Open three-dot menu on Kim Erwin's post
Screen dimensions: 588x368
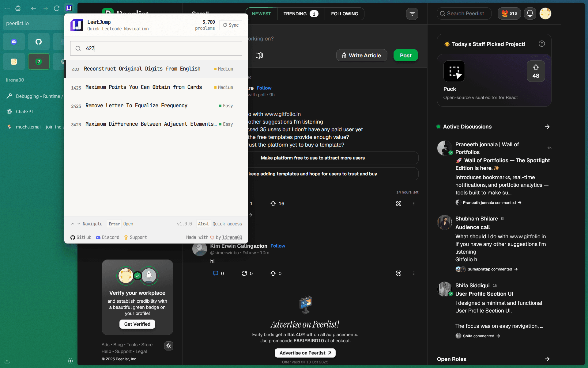(x=414, y=273)
